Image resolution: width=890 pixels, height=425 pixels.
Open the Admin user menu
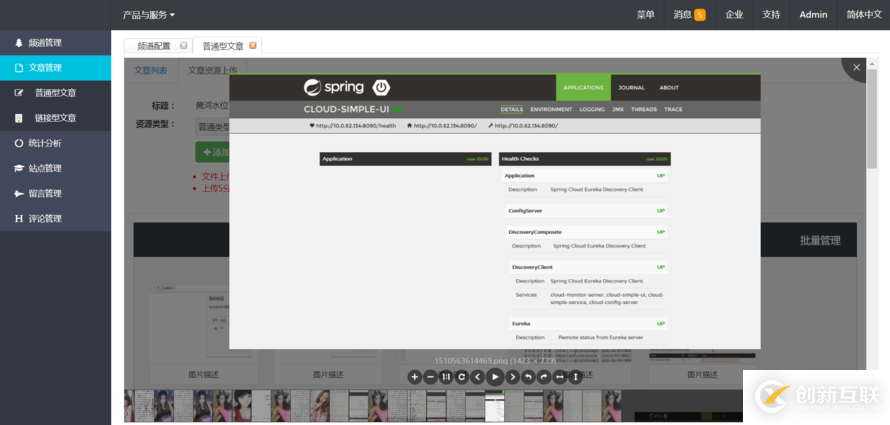pos(813,15)
